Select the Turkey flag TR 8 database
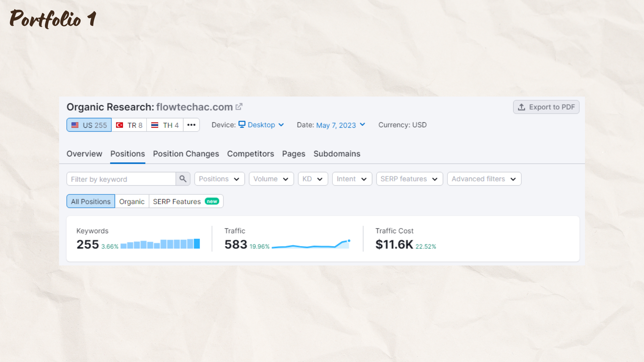The image size is (644, 362). 129,125
